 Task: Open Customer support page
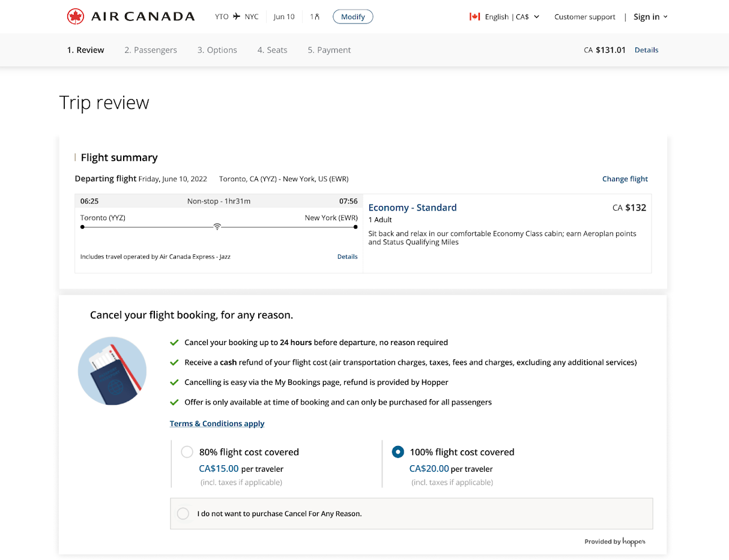pyautogui.click(x=585, y=17)
